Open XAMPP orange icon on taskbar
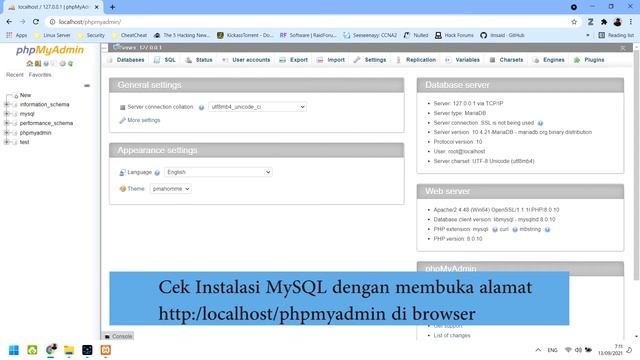Screen dimensions: 640x360 tap(105, 350)
